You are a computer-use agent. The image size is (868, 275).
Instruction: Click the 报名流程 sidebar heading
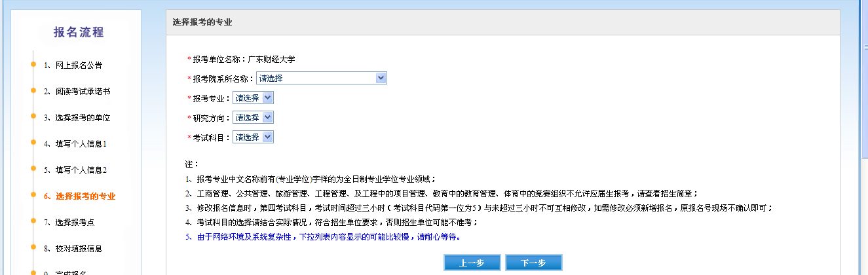pos(79,33)
